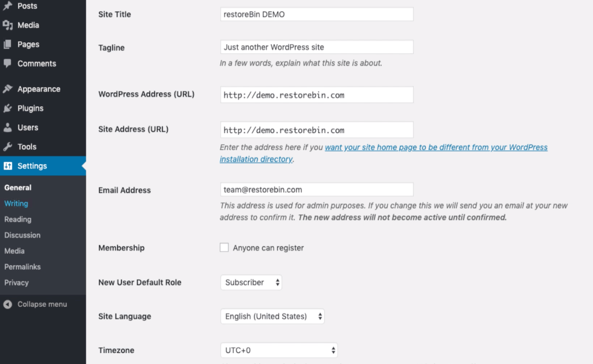Viewport: 593px width, 364px height.
Task: Click the Users person icon
Action: click(x=7, y=127)
